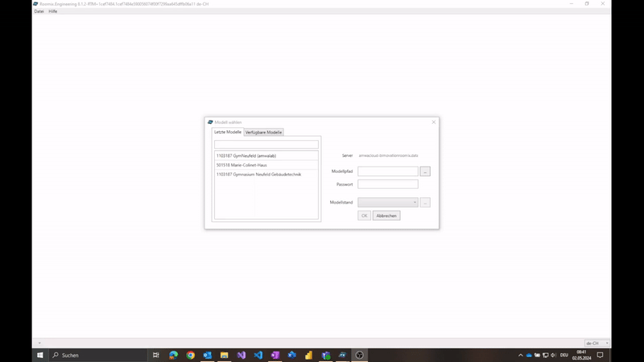Open the Datei menu

39,11
